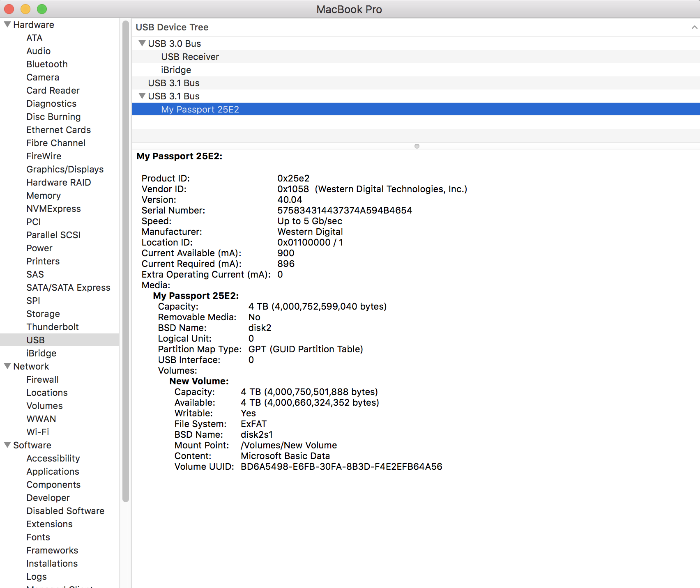
Task: Collapse the Software section in sidebar
Action: coord(7,445)
